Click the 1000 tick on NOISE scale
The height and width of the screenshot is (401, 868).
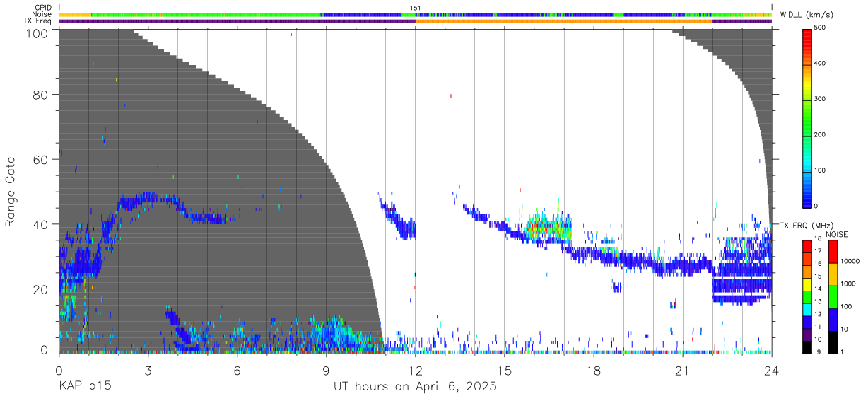848,284
